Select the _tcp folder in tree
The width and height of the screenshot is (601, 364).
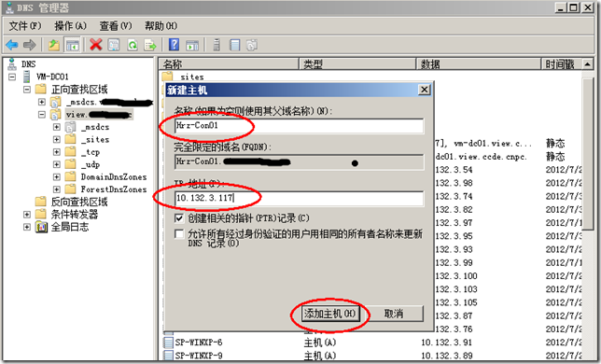point(91,152)
